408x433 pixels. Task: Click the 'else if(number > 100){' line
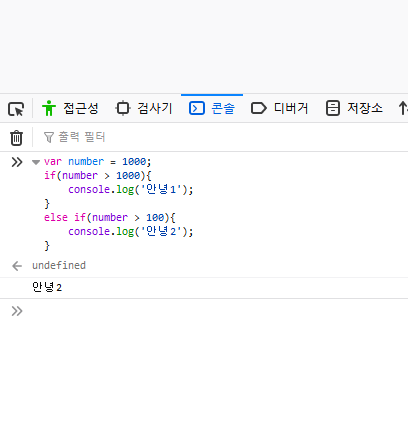click(110, 217)
